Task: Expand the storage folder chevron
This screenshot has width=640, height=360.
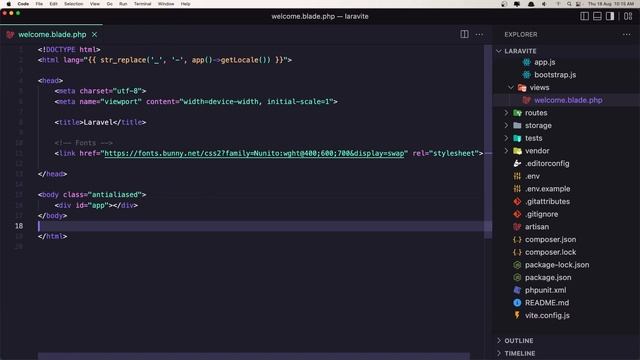Action: [506, 126]
